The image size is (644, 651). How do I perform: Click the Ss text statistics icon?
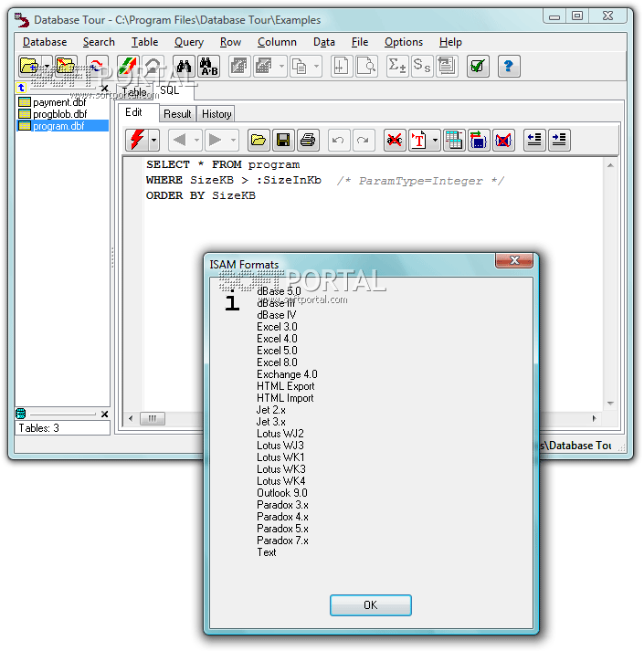[x=422, y=66]
